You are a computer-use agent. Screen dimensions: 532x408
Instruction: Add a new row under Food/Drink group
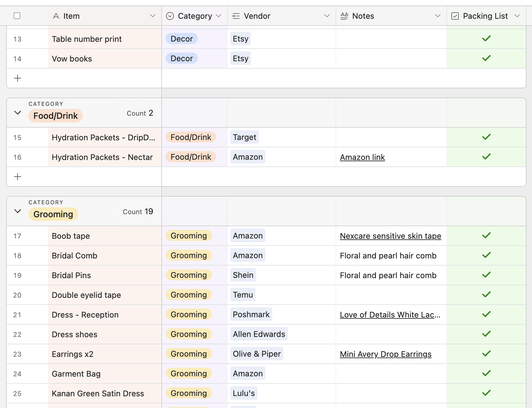(18, 177)
